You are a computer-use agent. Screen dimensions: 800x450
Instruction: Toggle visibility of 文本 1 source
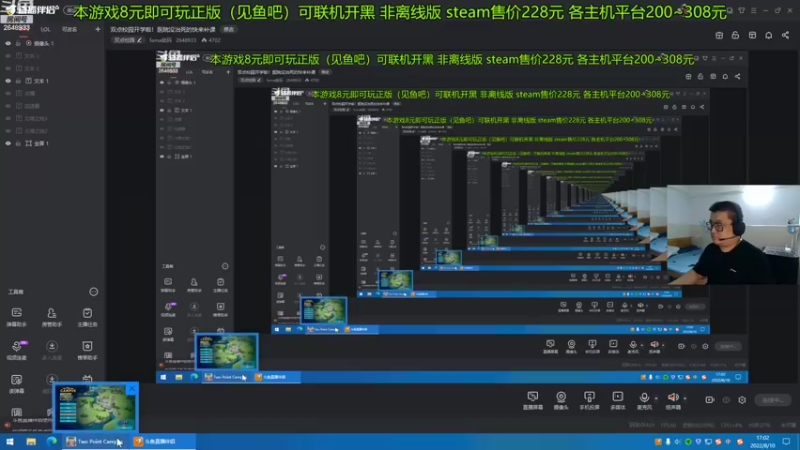(8, 81)
